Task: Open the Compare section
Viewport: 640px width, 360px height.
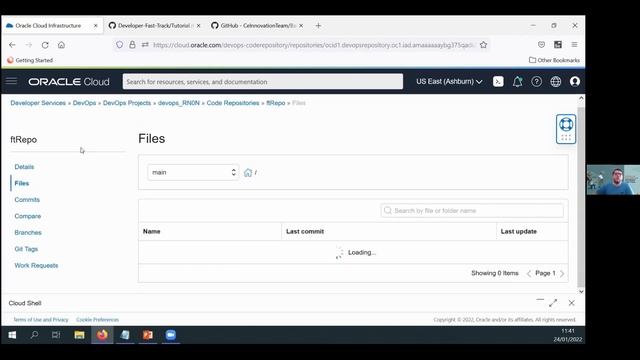Action: click(28, 216)
